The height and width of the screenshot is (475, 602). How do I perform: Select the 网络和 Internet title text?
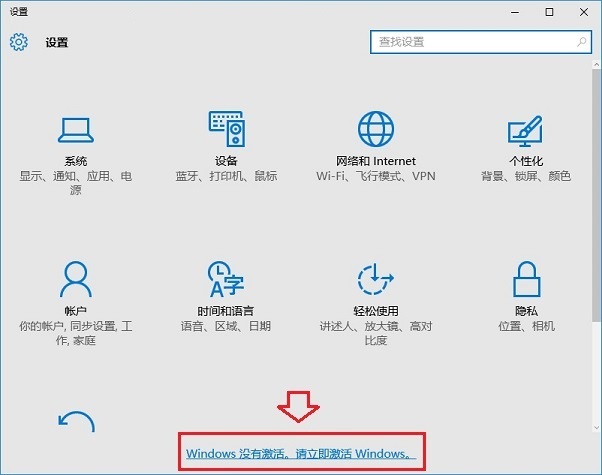pos(376,161)
